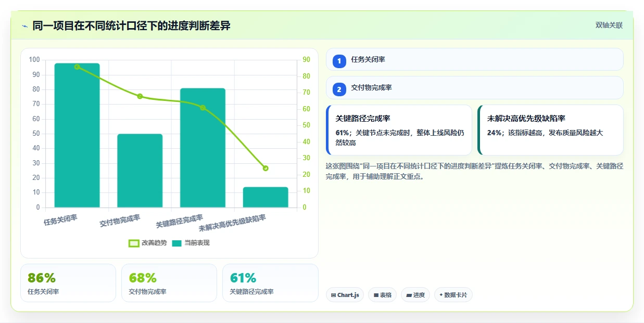Click the 任务关闭率 bar in chart
Image resolution: width=644 pixels, height=323 pixels.
pyautogui.click(x=77, y=135)
